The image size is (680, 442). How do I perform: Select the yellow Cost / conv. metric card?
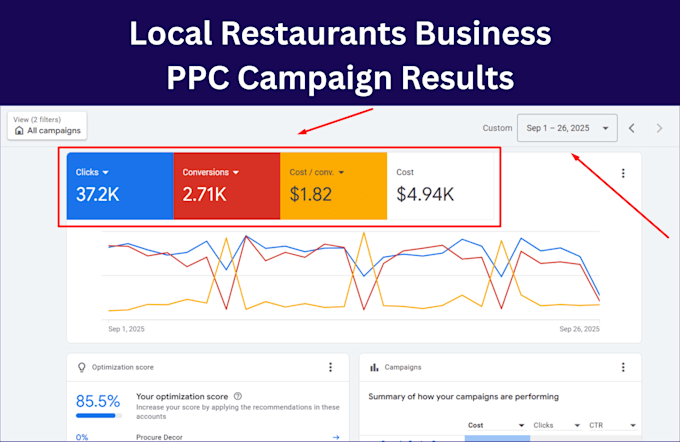333,186
